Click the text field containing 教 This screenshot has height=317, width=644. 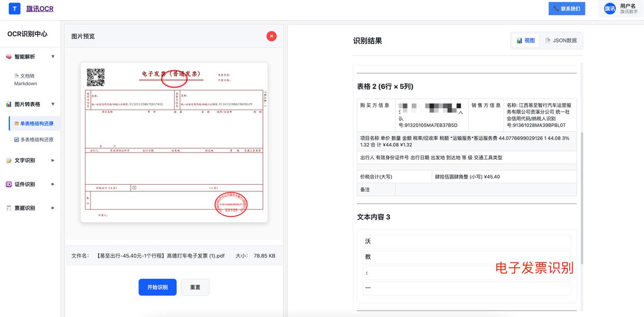tap(467, 257)
